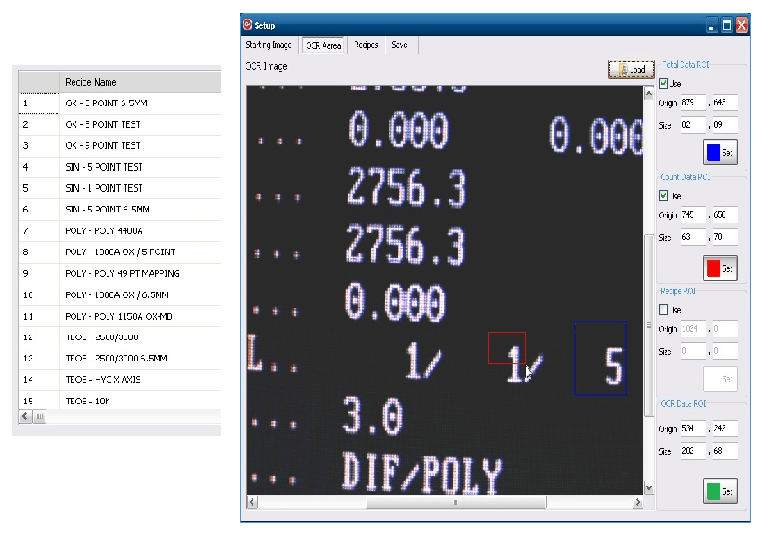Open the Recipes tab
Screen dimensions: 771x533
coord(366,45)
